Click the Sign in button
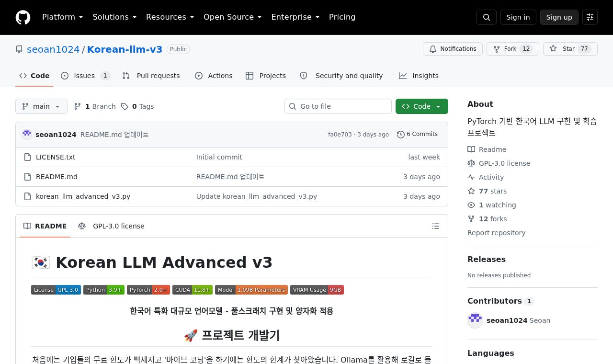The image size is (613, 364). coord(518,17)
